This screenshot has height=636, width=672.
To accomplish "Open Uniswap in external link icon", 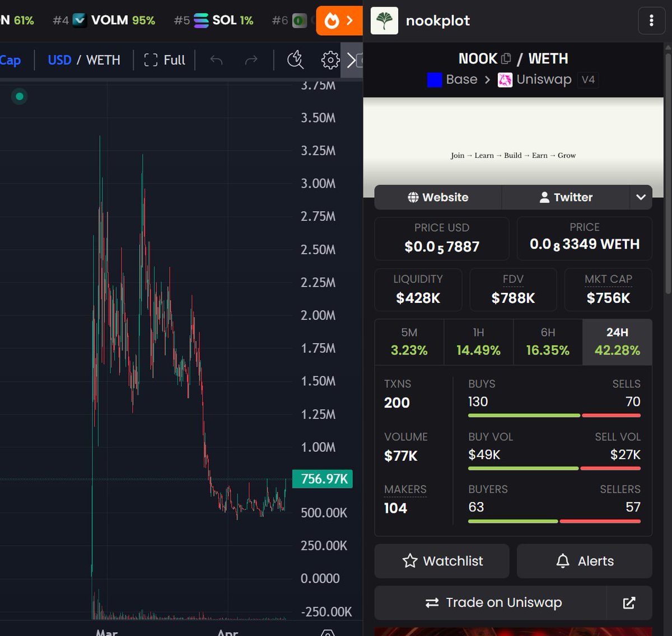I will point(629,602).
